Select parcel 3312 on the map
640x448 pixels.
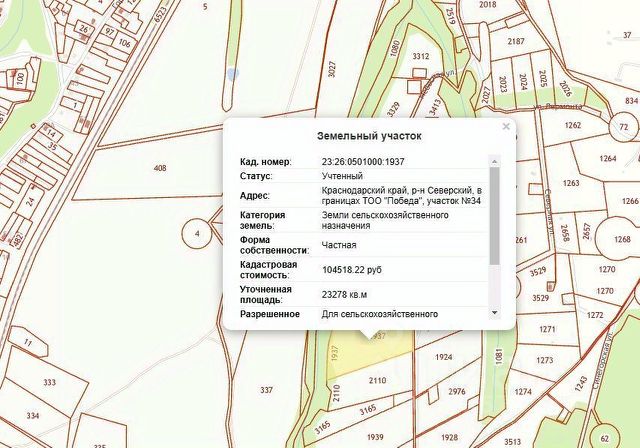[420, 56]
